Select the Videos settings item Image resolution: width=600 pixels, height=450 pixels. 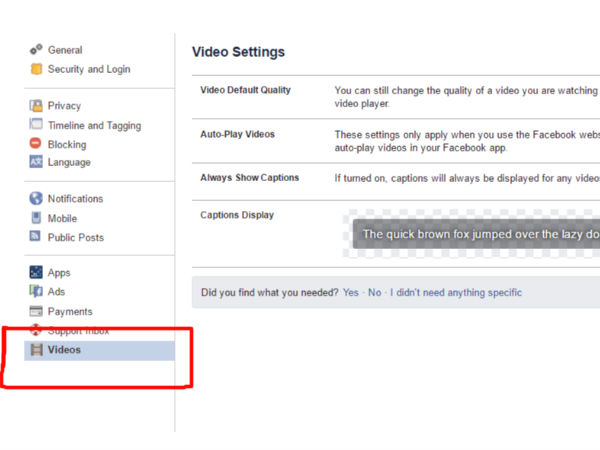coord(99,350)
